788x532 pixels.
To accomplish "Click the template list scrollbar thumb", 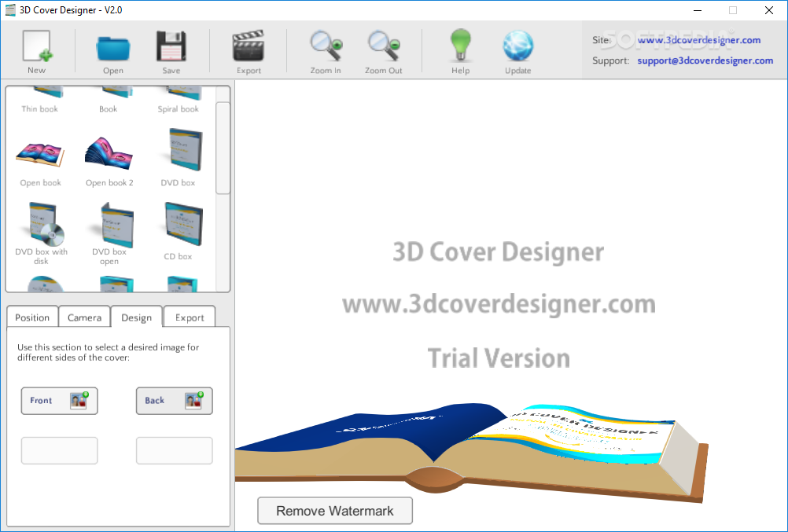I will (x=223, y=148).
